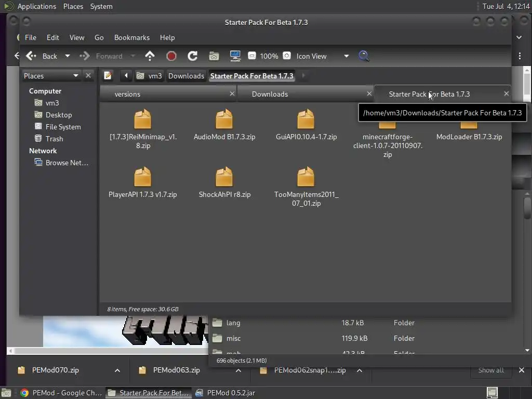Select the GuiAPI0.10.4-1.7.zip archive
This screenshot has height=399, width=532.
tap(306, 125)
